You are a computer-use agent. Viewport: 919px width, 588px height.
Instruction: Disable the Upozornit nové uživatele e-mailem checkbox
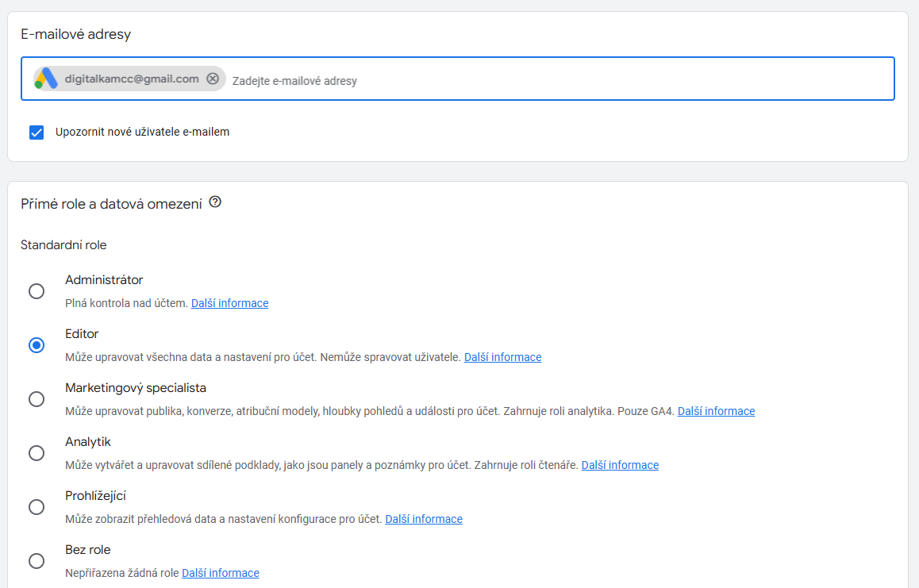37,132
